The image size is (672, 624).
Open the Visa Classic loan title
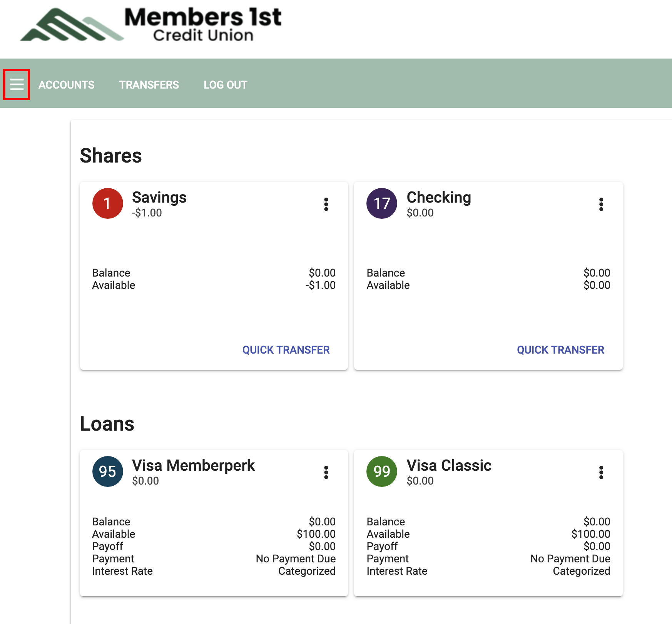point(449,465)
